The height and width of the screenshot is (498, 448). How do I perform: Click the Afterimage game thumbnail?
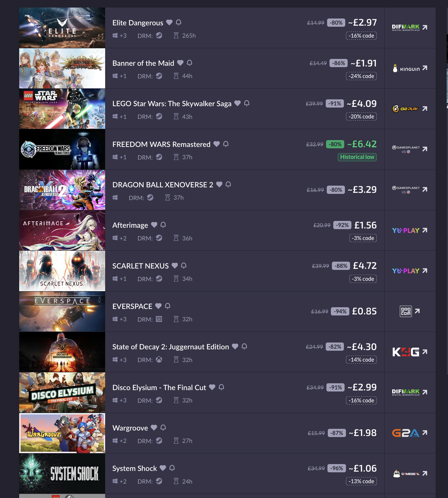pos(62,231)
